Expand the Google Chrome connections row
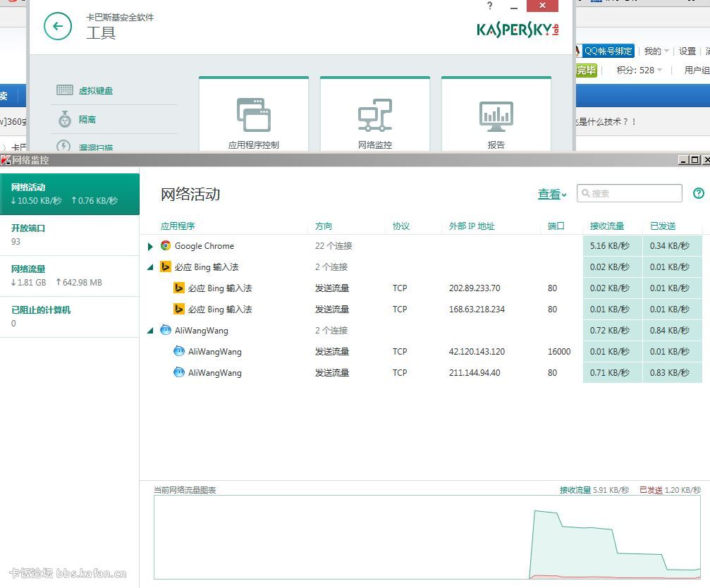This screenshot has width=710, height=588. [150, 247]
